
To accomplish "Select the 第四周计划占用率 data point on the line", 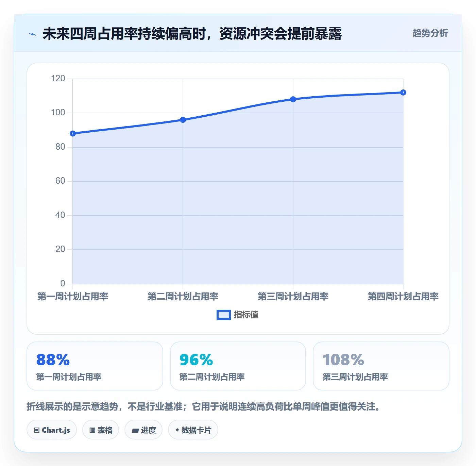I will (x=403, y=93).
